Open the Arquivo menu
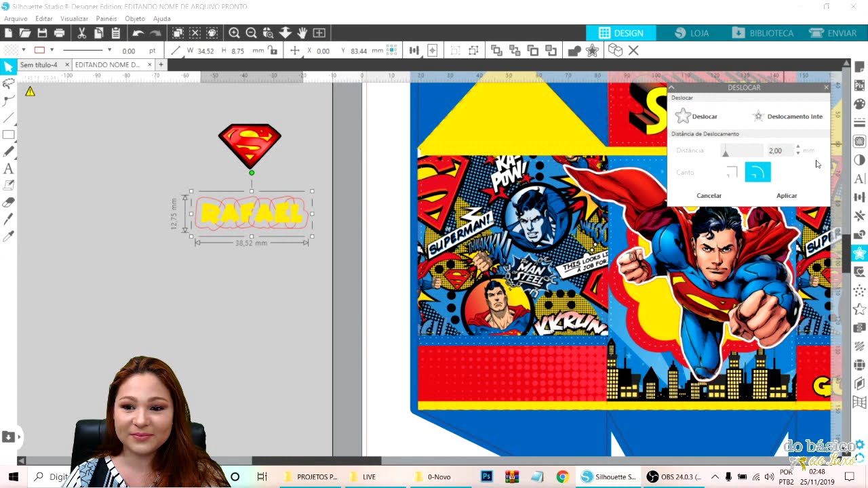Image resolution: width=868 pixels, height=488 pixels. 16,19
